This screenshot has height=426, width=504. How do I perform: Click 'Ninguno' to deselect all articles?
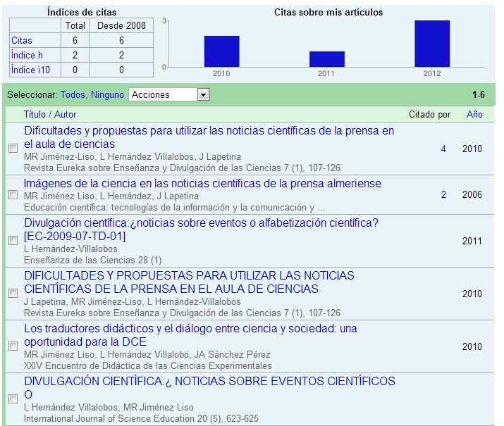pos(107,94)
